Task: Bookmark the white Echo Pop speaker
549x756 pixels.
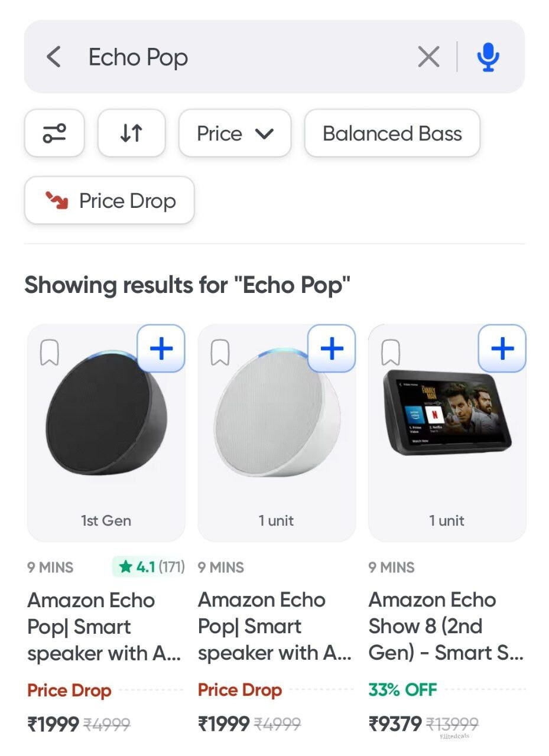Action: pyautogui.click(x=220, y=353)
